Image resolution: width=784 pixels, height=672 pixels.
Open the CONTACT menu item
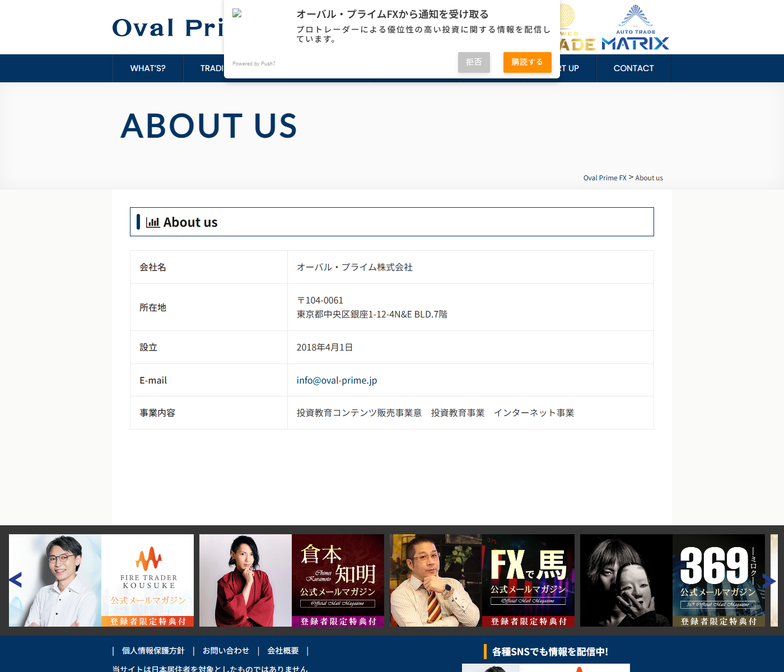click(633, 68)
